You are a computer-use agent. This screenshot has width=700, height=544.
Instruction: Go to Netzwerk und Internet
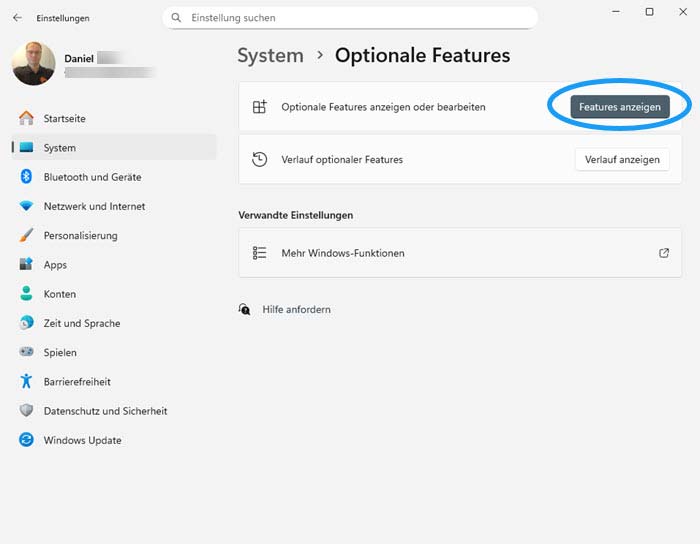pyautogui.click(x=94, y=206)
